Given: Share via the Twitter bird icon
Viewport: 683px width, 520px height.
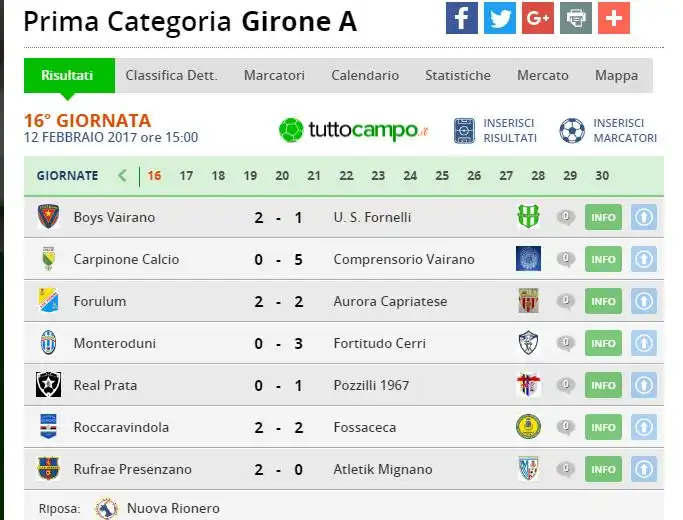Looking at the screenshot, I should click(x=500, y=18).
